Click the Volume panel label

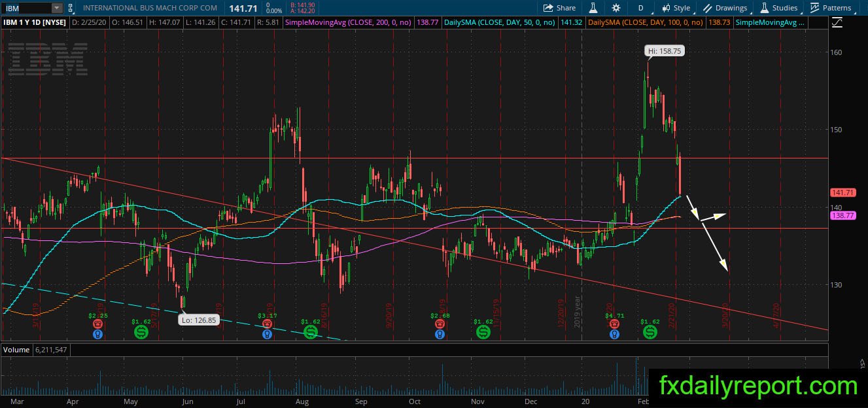point(16,350)
